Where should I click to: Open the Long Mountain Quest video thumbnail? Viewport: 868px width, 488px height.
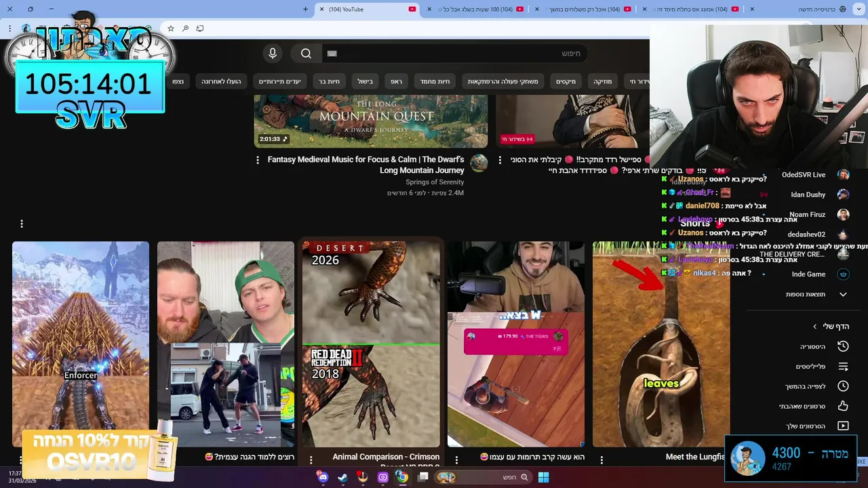(371, 121)
